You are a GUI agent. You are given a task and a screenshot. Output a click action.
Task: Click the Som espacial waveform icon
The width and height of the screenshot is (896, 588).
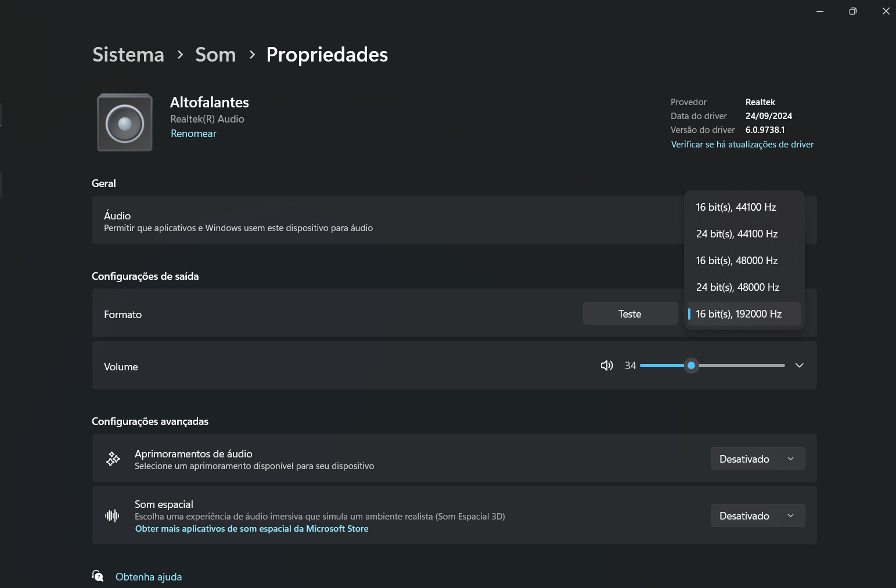click(112, 515)
